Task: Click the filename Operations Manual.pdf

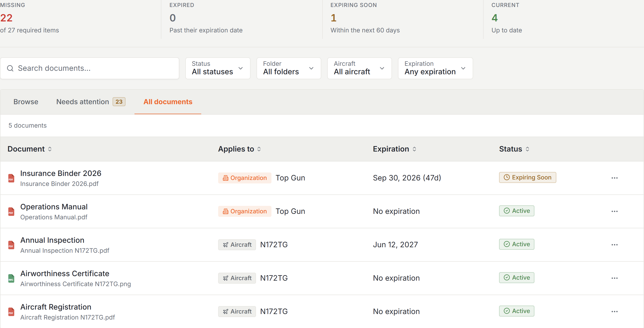Action: point(54,217)
